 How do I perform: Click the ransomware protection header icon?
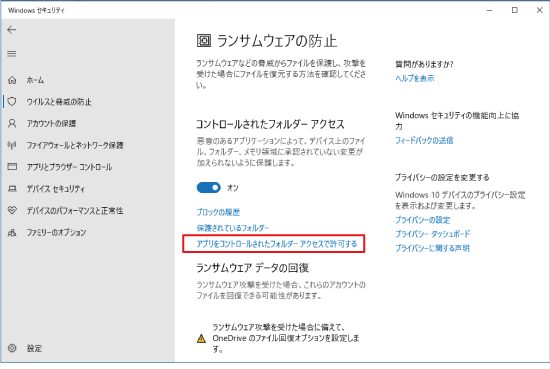(x=204, y=41)
